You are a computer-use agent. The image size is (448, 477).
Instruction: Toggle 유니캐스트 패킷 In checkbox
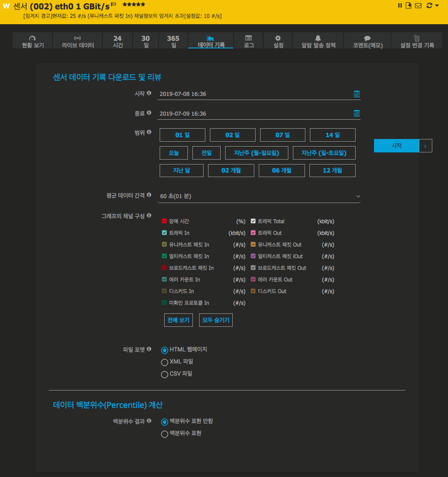click(x=164, y=244)
